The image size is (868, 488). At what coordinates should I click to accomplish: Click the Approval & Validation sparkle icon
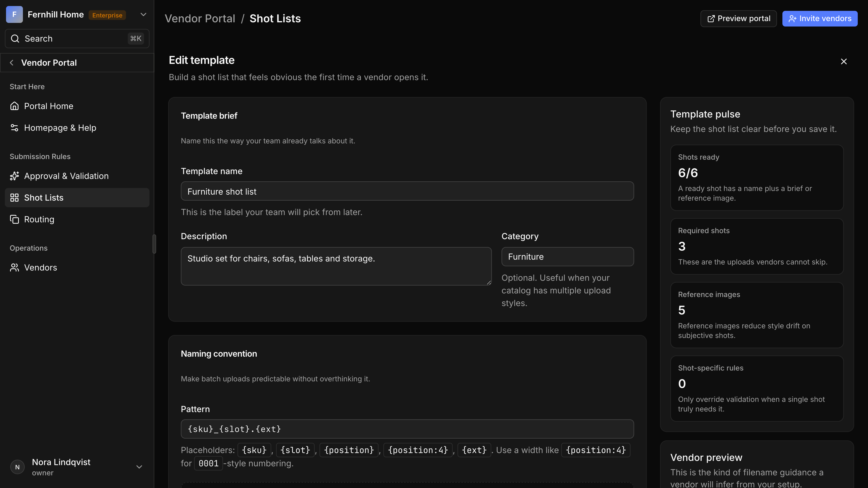[x=14, y=176]
